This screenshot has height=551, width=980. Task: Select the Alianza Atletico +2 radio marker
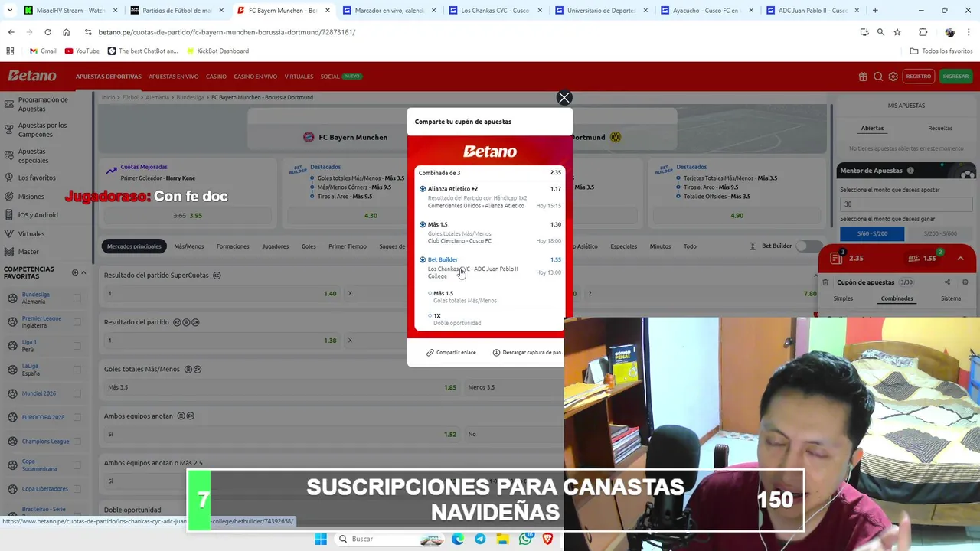tap(423, 188)
